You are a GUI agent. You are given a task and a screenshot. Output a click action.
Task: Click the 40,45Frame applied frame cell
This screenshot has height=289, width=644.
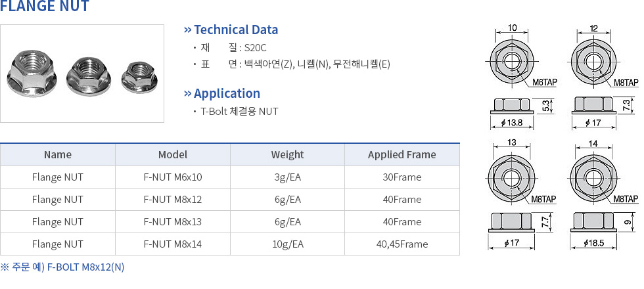(402, 244)
